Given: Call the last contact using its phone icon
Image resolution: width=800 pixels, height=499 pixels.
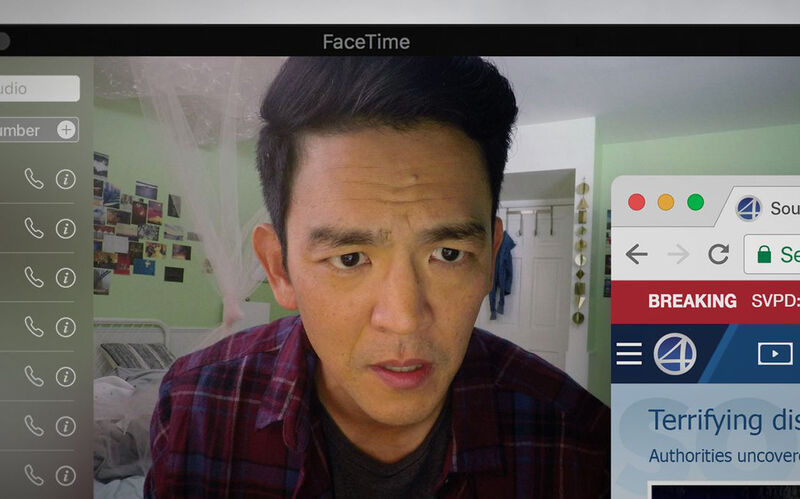Looking at the screenshot, I should [34, 476].
